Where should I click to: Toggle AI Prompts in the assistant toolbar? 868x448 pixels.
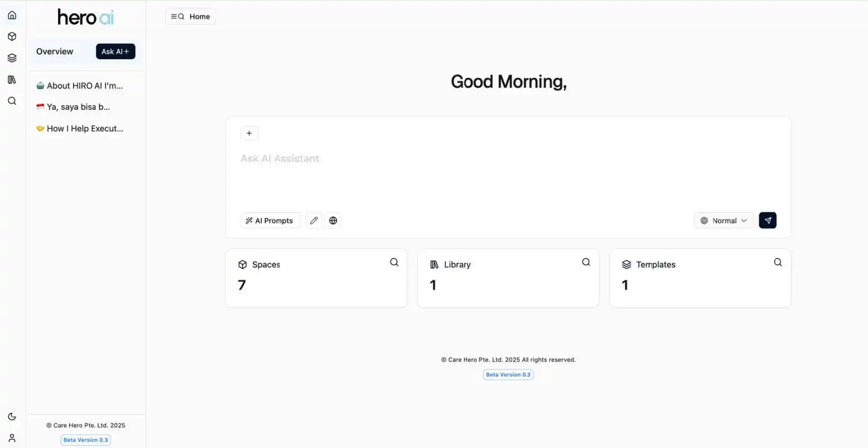pyautogui.click(x=270, y=220)
